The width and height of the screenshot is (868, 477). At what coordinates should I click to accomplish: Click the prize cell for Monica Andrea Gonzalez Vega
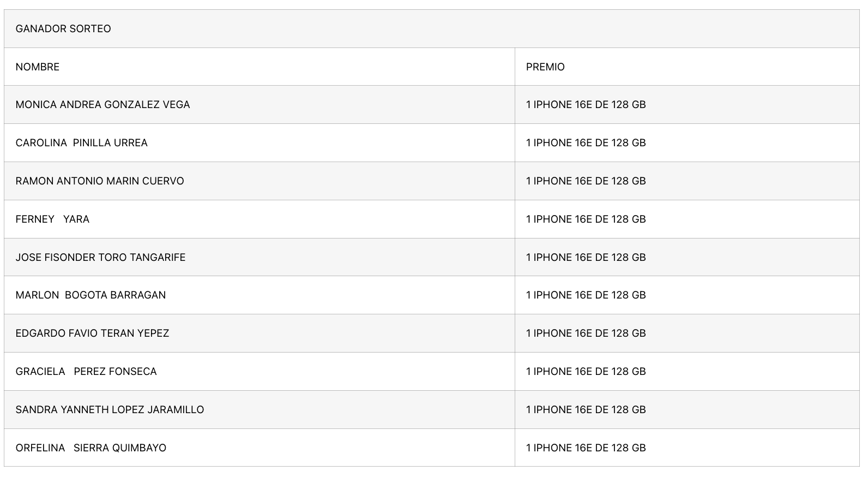coord(586,105)
